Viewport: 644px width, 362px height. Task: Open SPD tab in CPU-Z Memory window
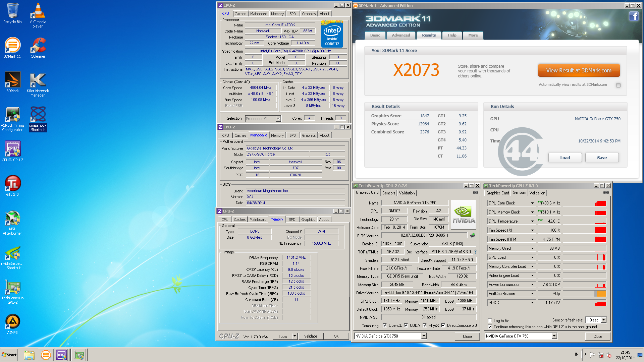point(292,220)
